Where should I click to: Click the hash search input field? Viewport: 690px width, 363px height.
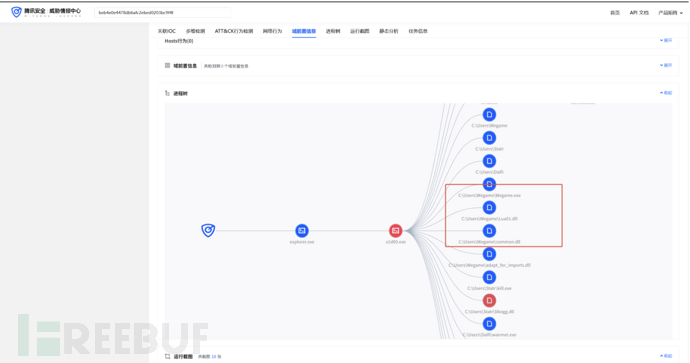(x=162, y=13)
